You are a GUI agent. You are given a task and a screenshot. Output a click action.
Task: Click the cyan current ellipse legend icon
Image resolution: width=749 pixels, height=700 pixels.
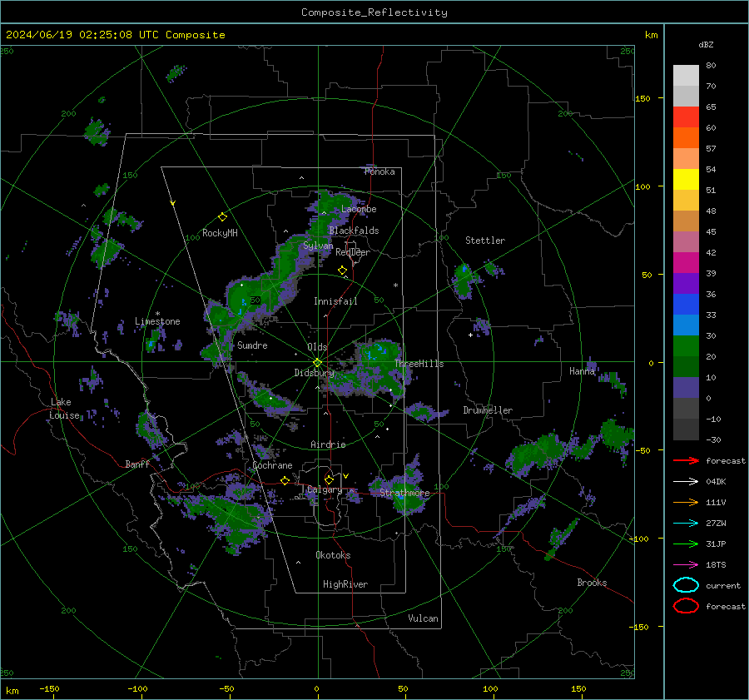click(x=686, y=585)
